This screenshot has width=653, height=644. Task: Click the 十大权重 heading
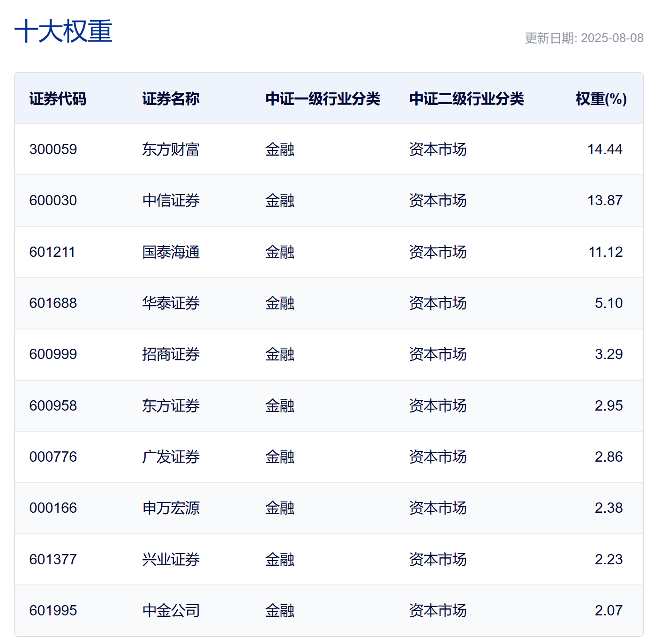[x=63, y=31]
